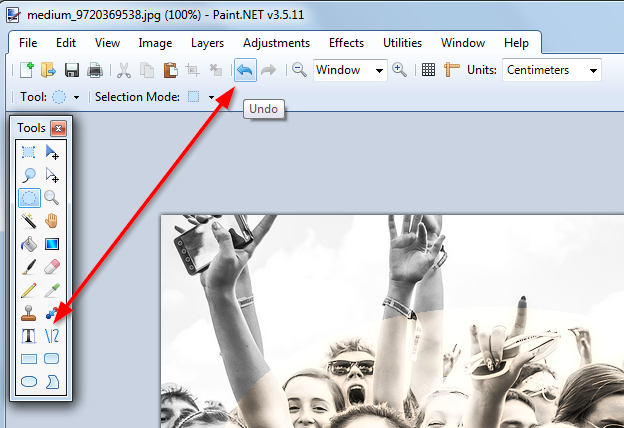Click the Crop to Selection icon

(193, 70)
